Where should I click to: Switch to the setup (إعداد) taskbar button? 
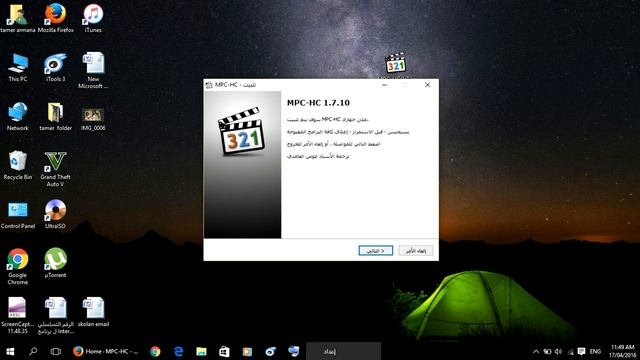[344, 351]
